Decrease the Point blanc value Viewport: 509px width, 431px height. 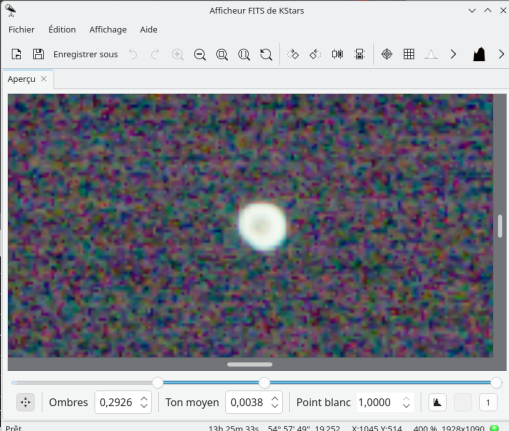pyautogui.click(x=406, y=406)
